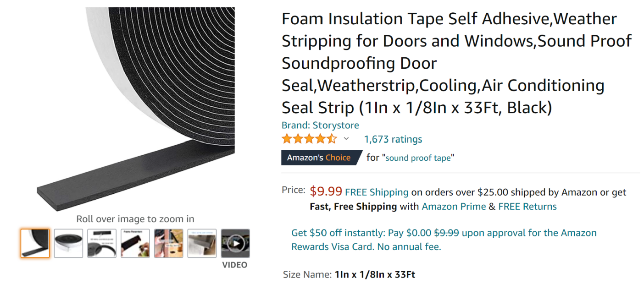Viewport: 644px width, 284px height.
Task: Open the Amazon Prime link
Action: coord(454,207)
